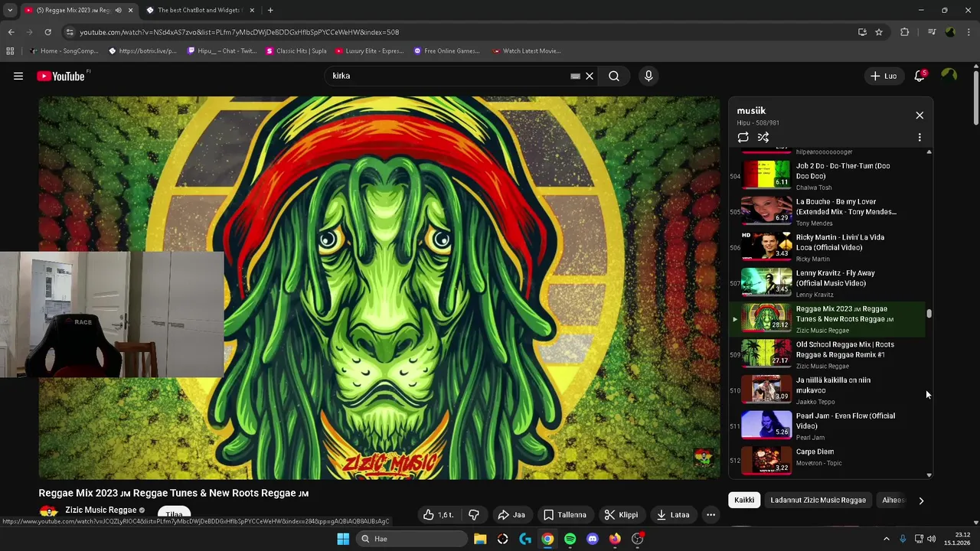Like the video with thumbs up
This screenshot has width=980, height=551.
[x=439, y=515]
